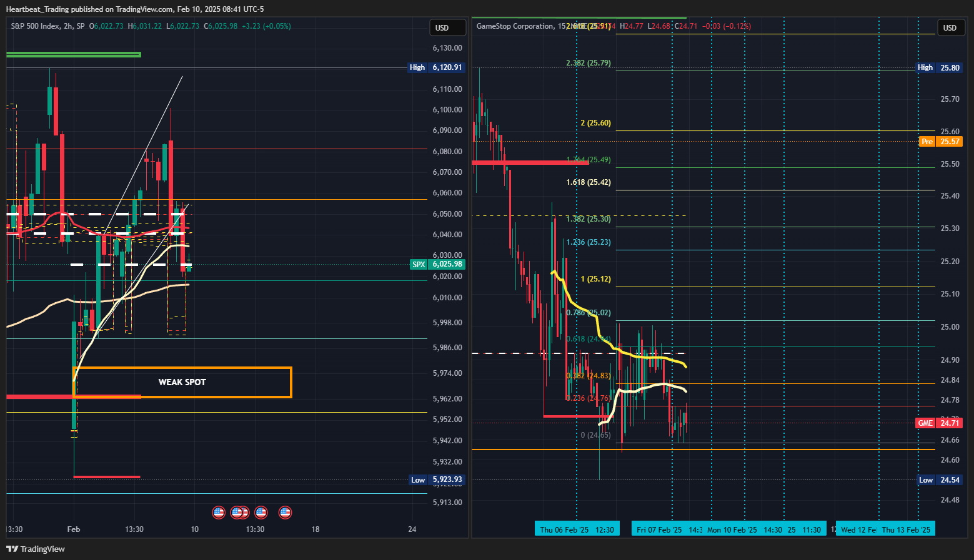Click the Low 24.54 label
974x560 pixels.
pos(940,479)
